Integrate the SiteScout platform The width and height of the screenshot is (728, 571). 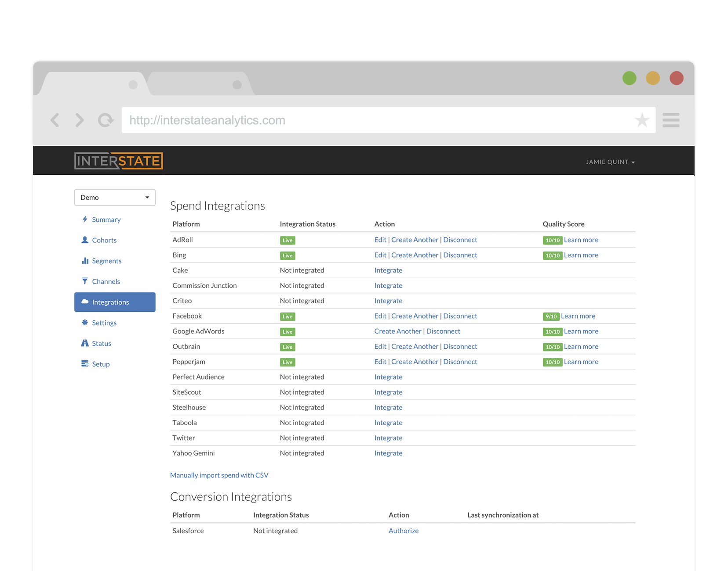pos(388,392)
